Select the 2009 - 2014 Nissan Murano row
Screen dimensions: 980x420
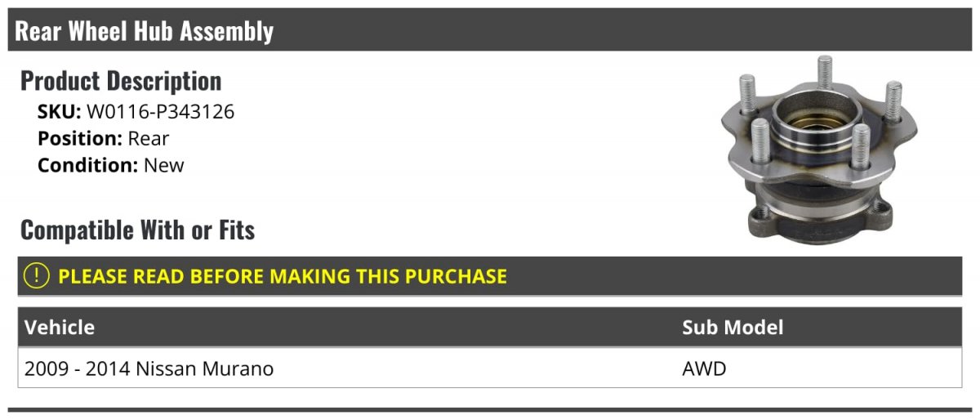149,369
